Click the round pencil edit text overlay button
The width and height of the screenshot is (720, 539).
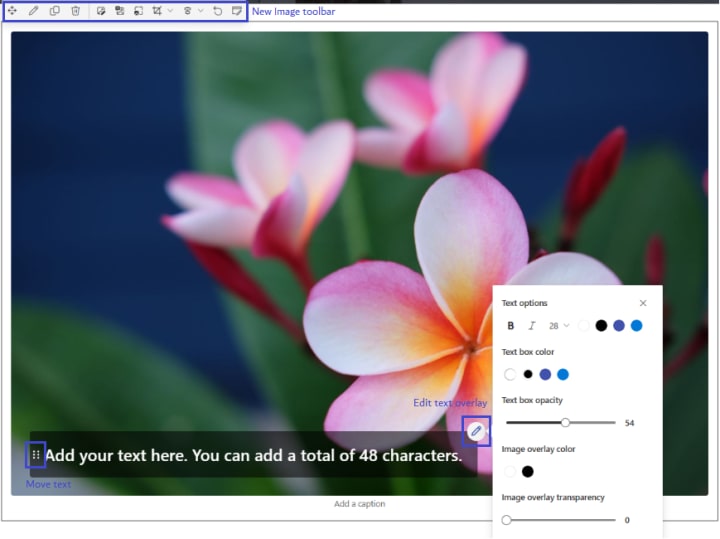476,431
